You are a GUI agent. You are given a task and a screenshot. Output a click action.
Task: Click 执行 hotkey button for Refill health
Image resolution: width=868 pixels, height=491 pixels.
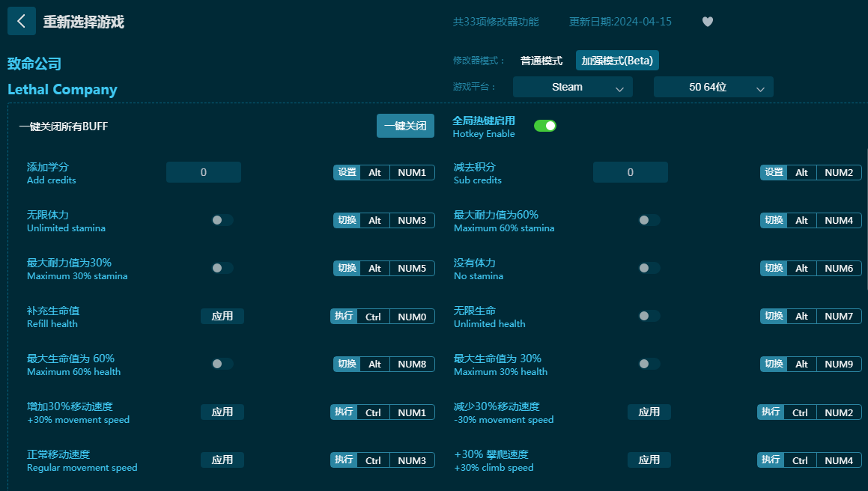pos(344,316)
